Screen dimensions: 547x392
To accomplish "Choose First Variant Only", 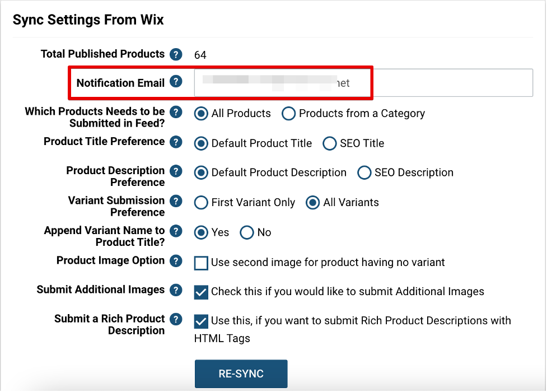I will [201, 203].
